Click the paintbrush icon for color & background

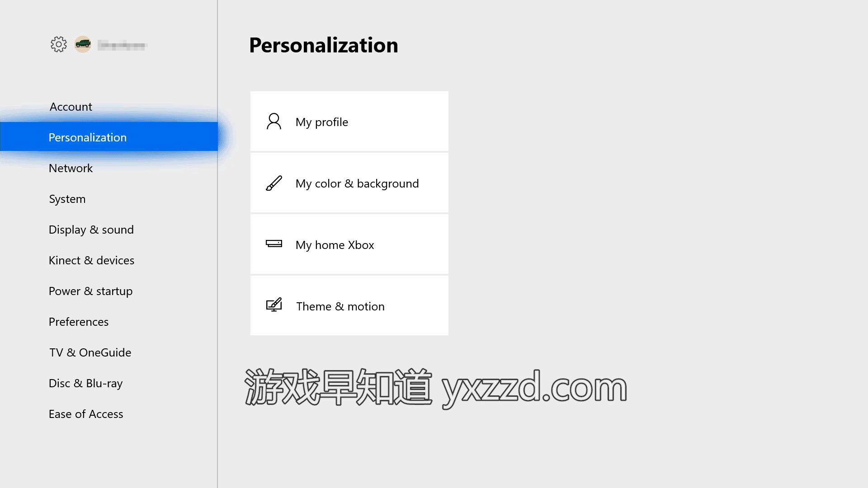[274, 183]
